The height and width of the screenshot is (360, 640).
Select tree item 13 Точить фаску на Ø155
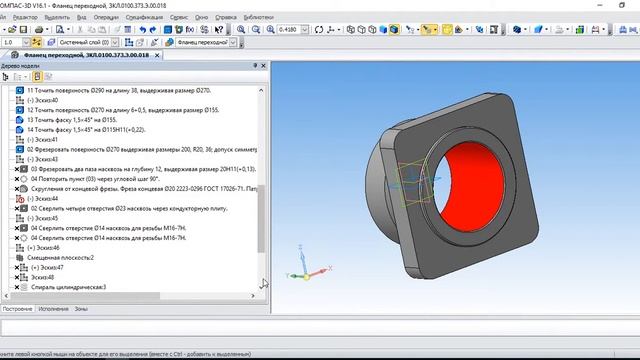pos(72,120)
